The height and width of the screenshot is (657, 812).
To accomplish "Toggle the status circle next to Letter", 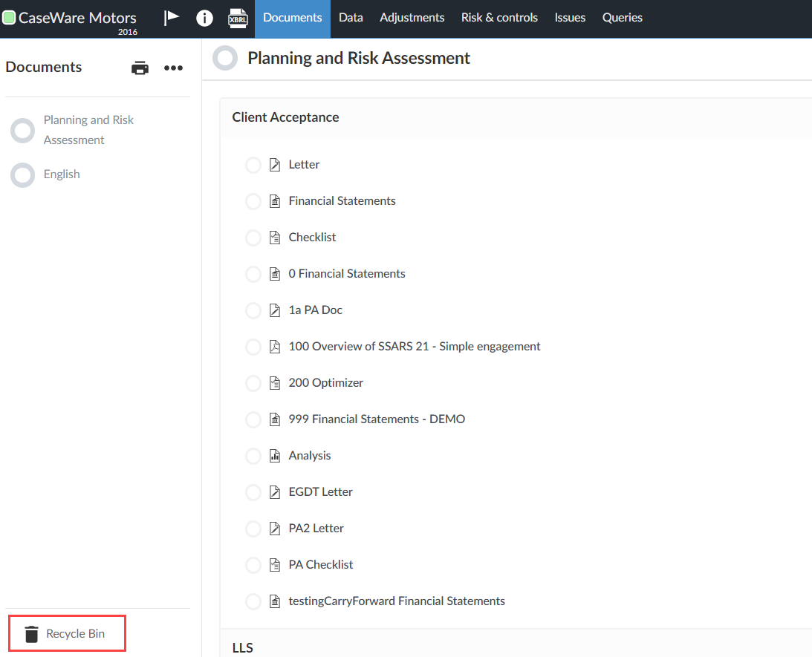I will pyautogui.click(x=253, y=164).
